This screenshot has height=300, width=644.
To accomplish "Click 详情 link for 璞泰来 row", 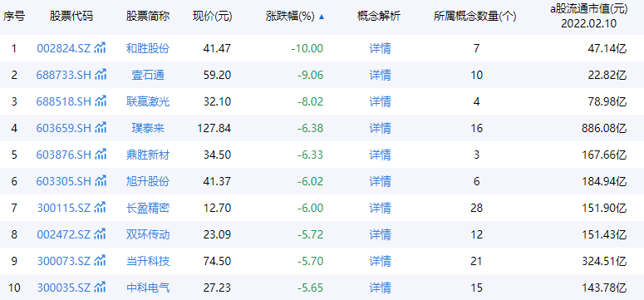I will [380, 129].
